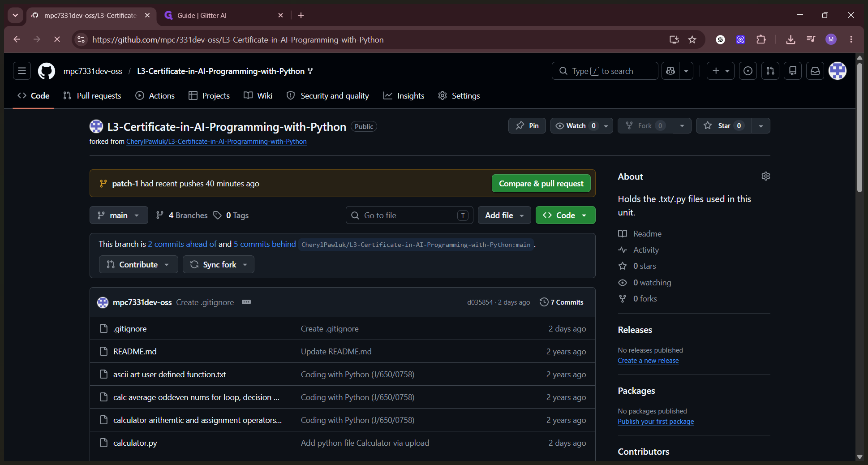
Task: Open the README.md file
Action: tap(135, 352)
